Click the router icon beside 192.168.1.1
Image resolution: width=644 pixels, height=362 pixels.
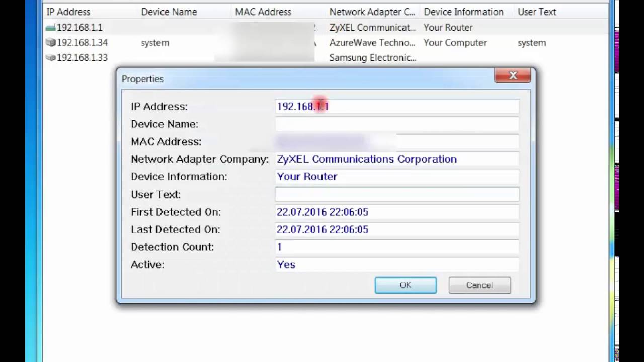point(50,28)
